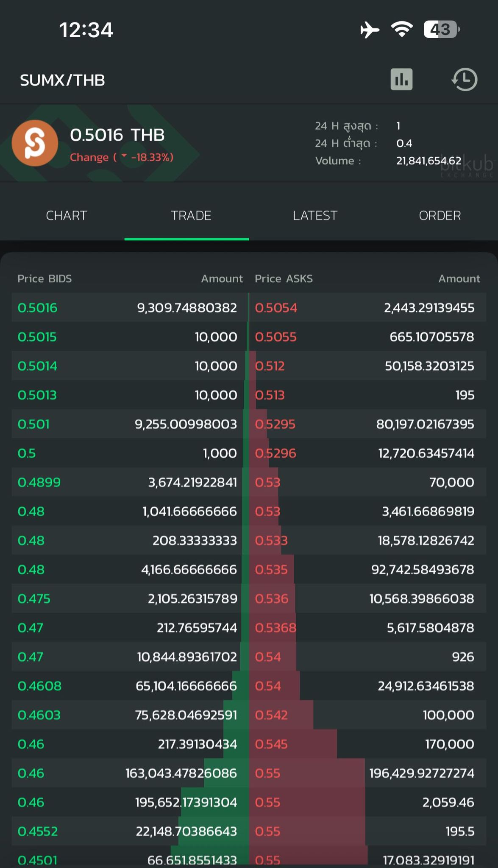Image resolution: width=498 pixels, height=868 pixels.
Task: Tap the -18.33% change value
Action: [152, 157]
